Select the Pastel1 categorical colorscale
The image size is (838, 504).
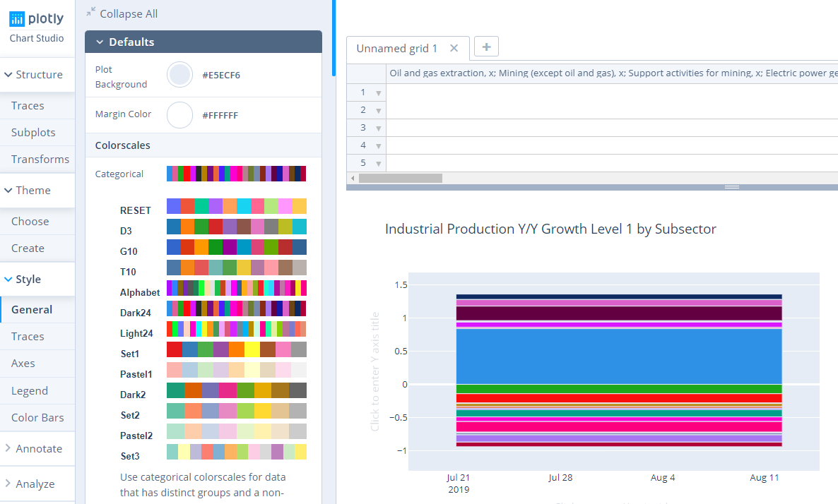[x=236, y=371]
